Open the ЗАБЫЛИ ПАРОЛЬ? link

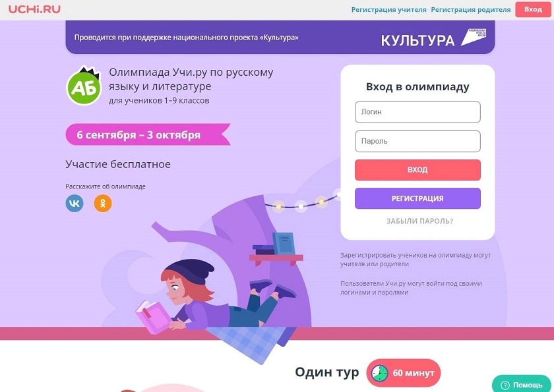point(419,221)
